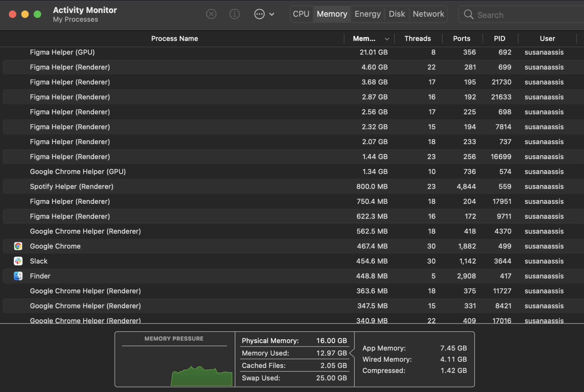Click the App Memory 7.45 GB value
This screenshot has height=392, width=584.
(x=453, y=348)
